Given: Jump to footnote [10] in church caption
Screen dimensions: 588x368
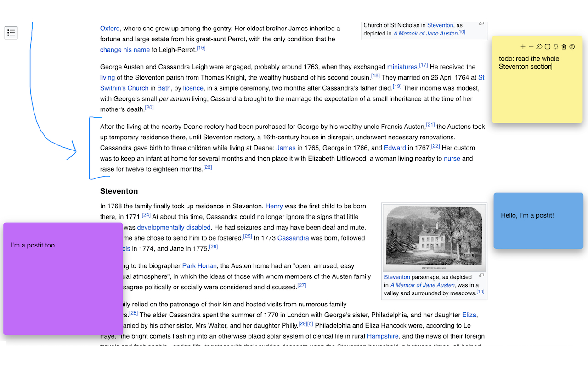Looking at the screenshot, I should coord(461,32).
